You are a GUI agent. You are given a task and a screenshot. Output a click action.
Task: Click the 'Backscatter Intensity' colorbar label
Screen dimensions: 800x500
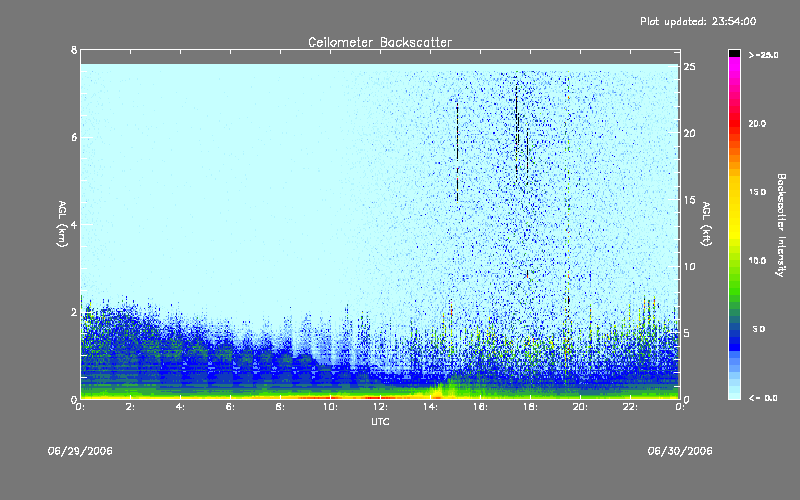point(781,225)
